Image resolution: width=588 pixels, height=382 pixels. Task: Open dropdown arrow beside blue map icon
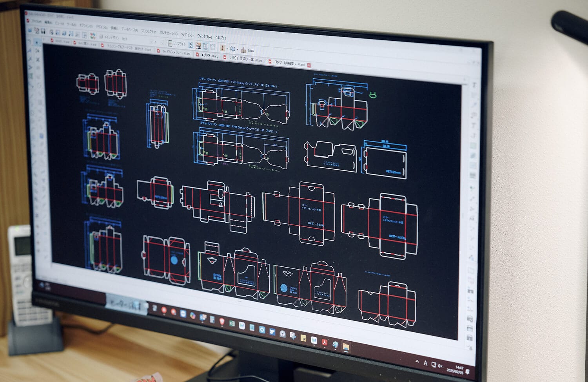[238, 49]
